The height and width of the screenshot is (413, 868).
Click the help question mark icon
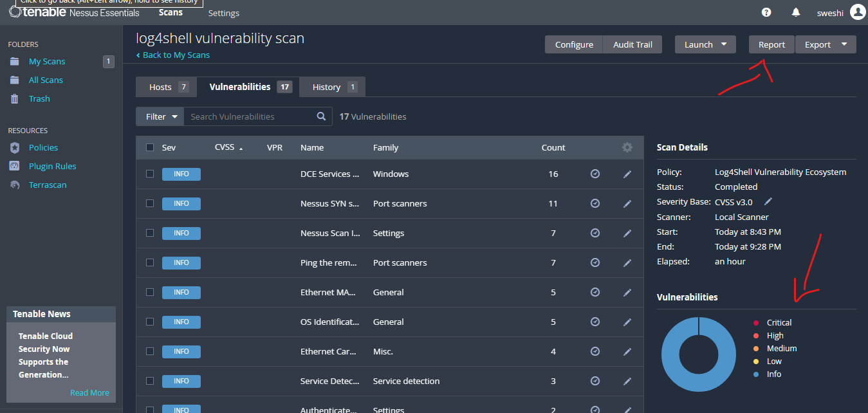[766, 12]
